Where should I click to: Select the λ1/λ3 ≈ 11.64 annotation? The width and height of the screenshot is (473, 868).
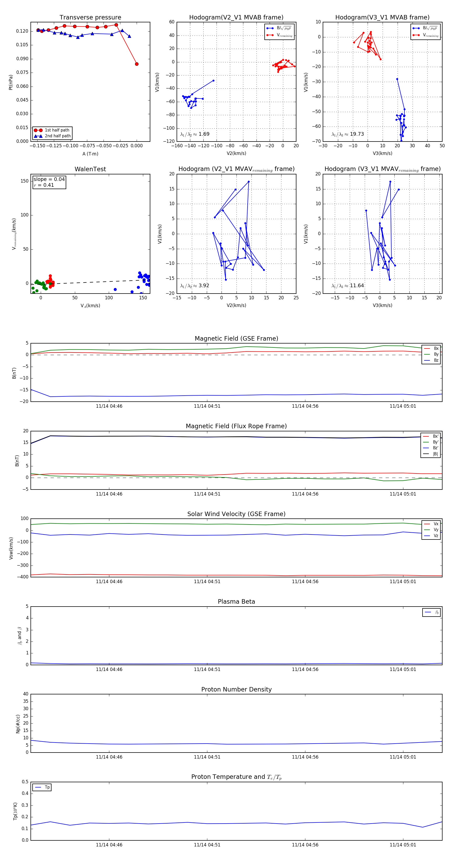pyautogui.click(x=347, y=286)
